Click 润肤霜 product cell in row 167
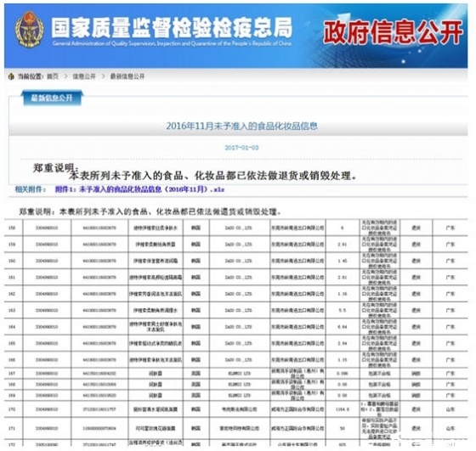Image resolution: width=476 pixels, height=451 pixels. point(156,374)
